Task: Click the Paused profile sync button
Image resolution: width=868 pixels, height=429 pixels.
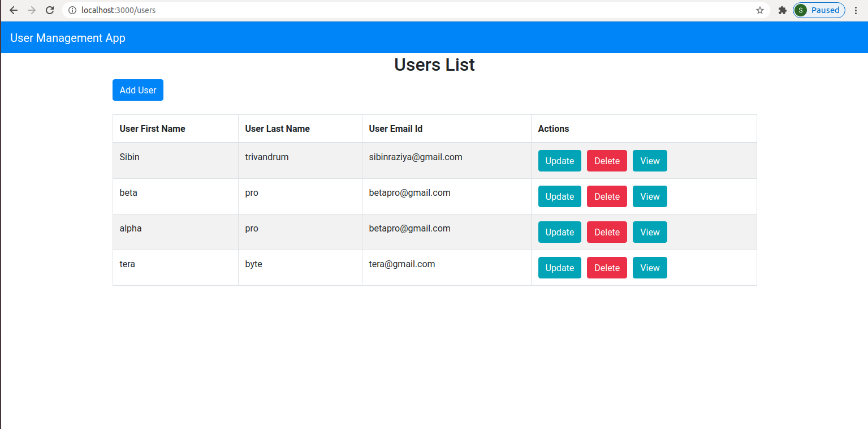Action: click(819, 10)
